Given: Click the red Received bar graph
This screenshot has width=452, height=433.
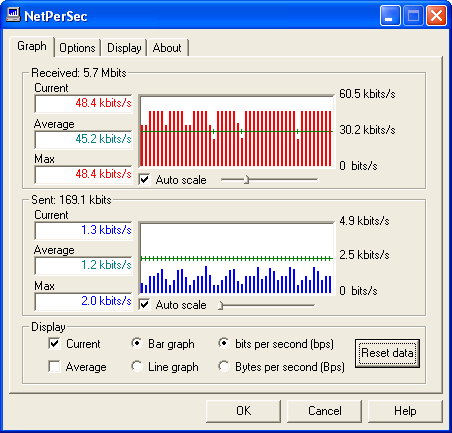Looking at the screenshot, I should 237,132.
